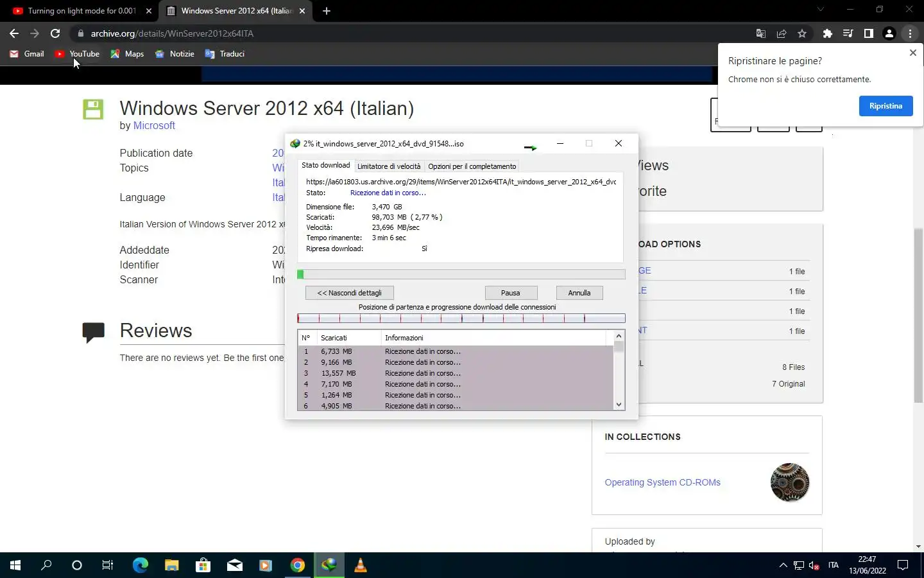Open the clock showing 22:47
Viewport: 924px width, 578px height.
pos(868,565)
